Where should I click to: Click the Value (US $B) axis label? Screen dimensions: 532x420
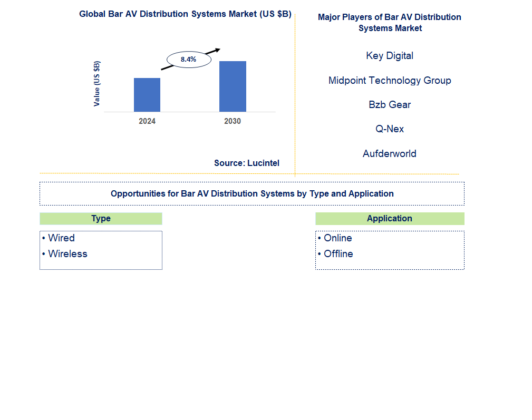tap(96, 83)
